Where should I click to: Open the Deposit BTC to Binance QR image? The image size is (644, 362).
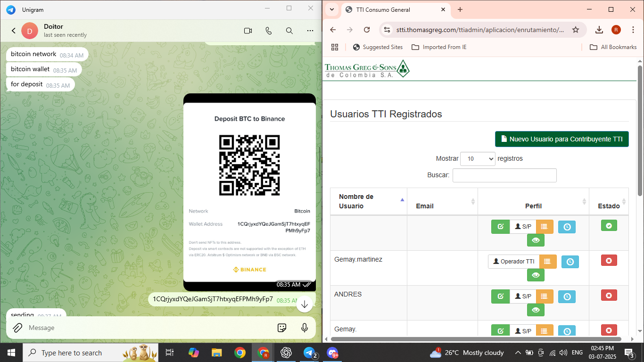point(249,192)
